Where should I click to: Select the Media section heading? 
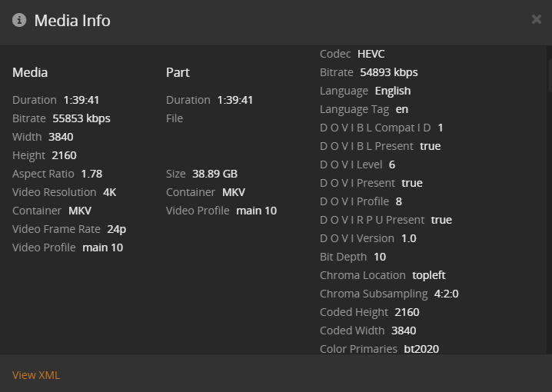(30, 72)
